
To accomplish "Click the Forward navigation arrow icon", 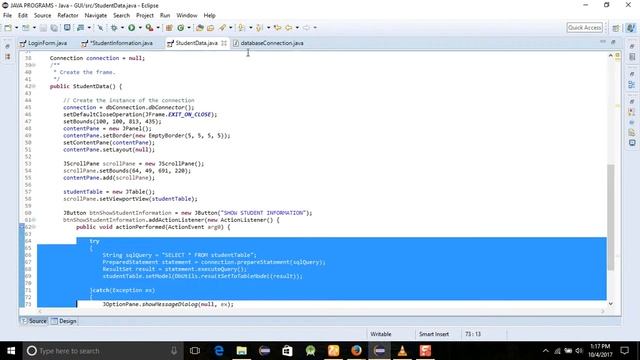I will (306, 28).
